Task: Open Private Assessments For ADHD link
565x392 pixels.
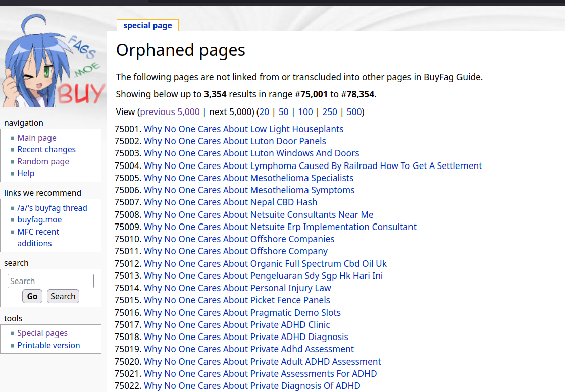Action: (x=261, y=374)
